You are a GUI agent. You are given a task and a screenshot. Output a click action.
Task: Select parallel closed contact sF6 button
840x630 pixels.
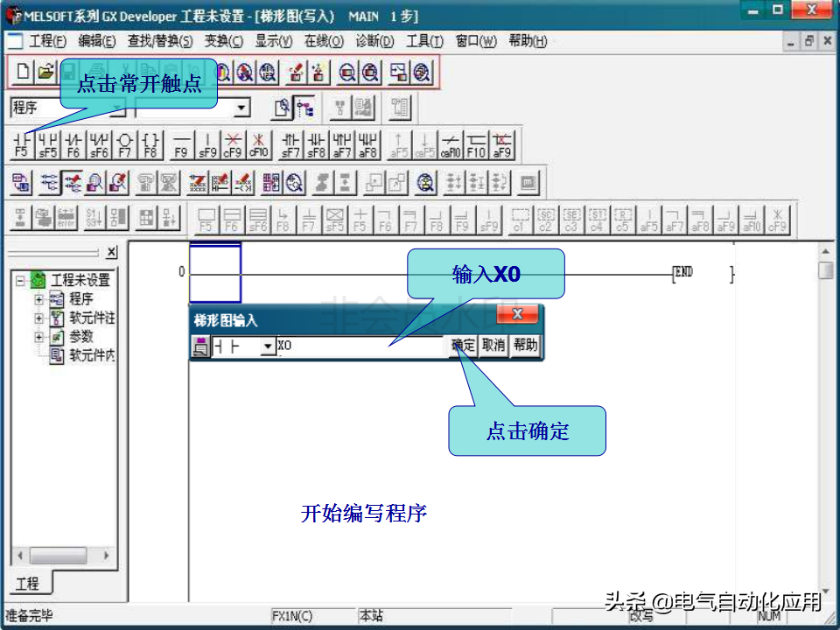[x=99, y=145]
